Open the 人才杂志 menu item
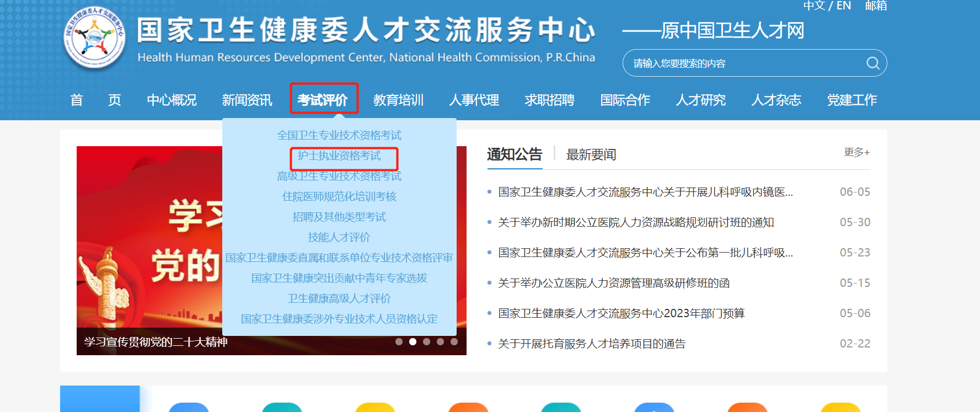 pos(776,100)
